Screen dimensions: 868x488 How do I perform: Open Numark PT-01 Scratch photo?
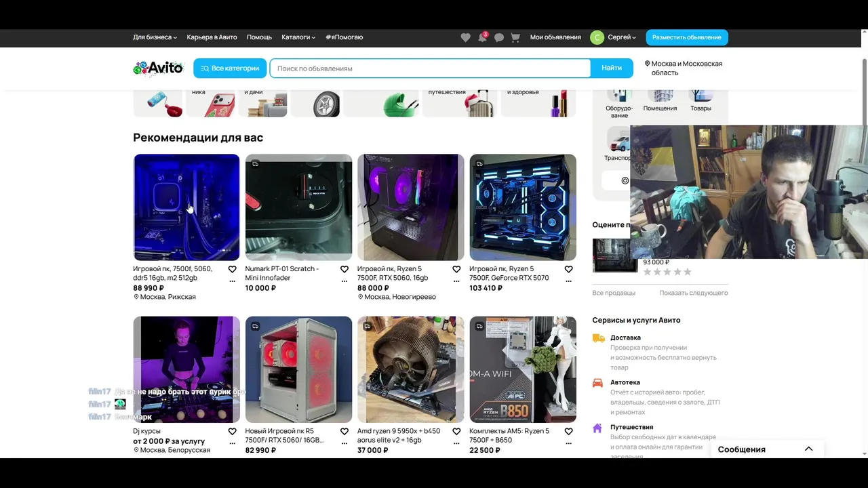pos(298,207)
